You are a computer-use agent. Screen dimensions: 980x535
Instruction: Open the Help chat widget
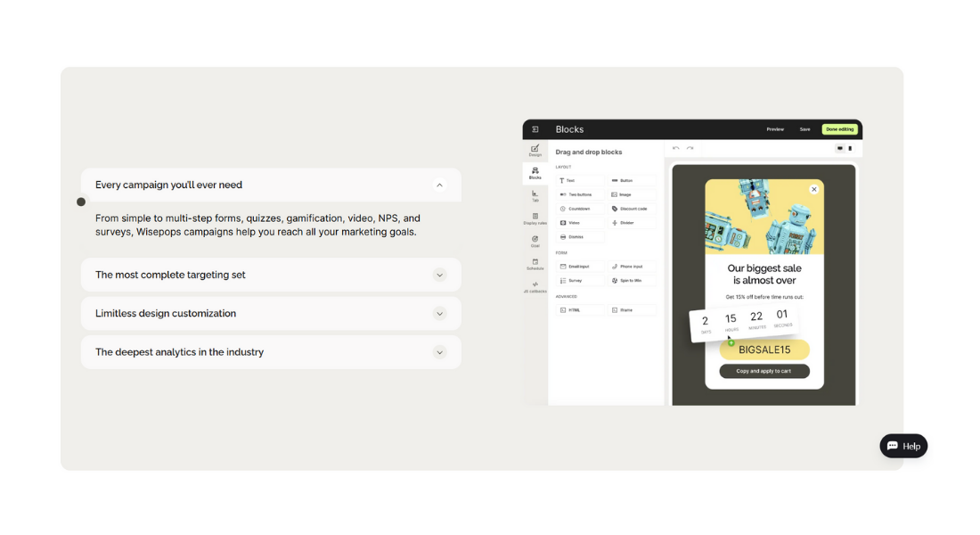903,446
